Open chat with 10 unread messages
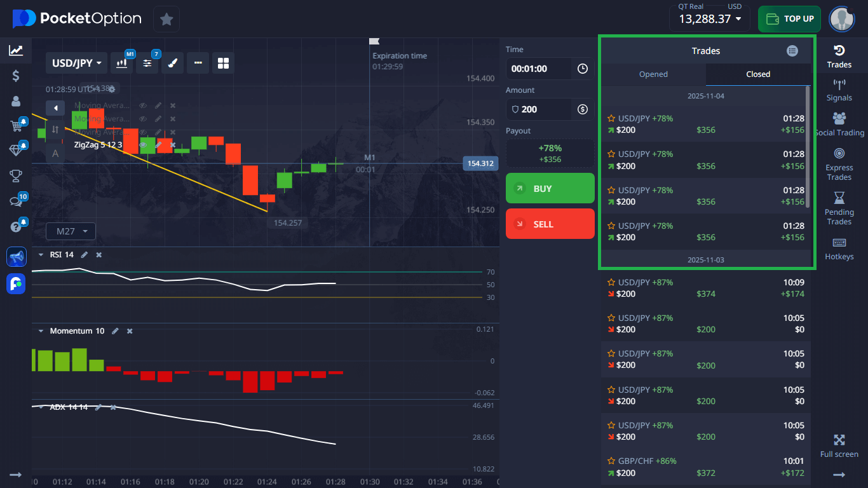This screenshot has height=488, width=868. pos(16,201)
